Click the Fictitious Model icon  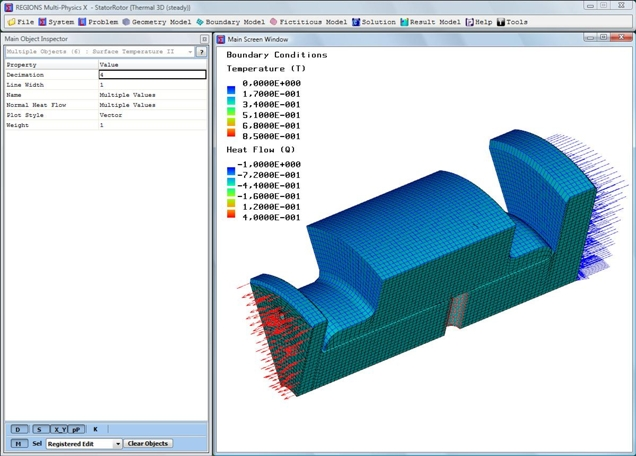click(273, 21)
